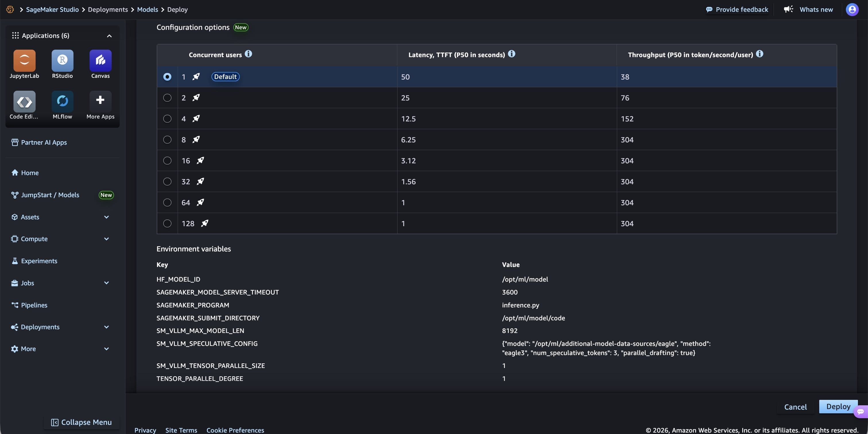Click the SM_VLLM_SPECULATIVE_CONFIG key text
Viewport: 868px width, 434px height.
coord(207,343)
